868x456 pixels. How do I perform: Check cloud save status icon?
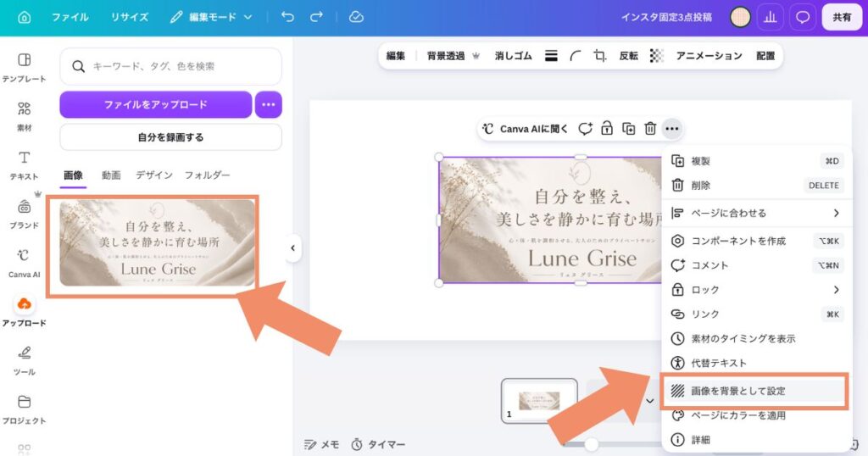pos(356,17)
